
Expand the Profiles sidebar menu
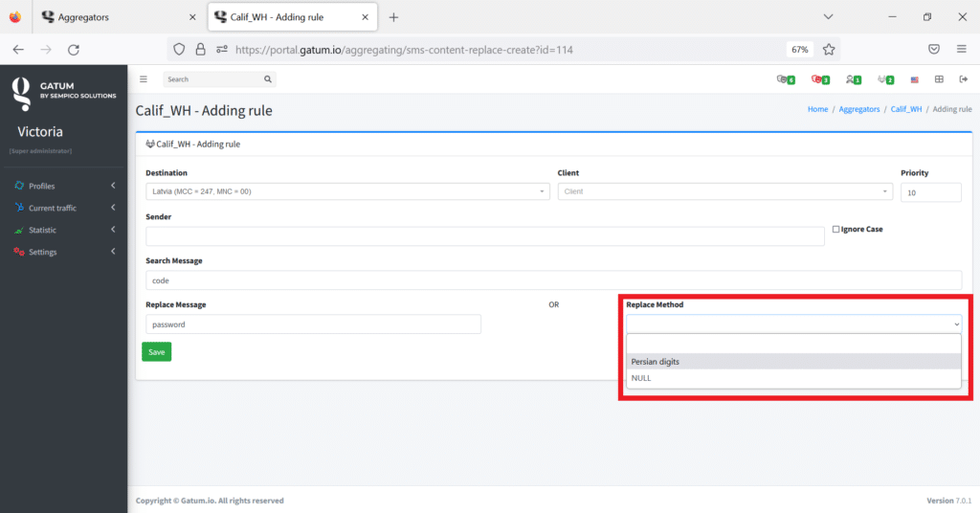[64, 186]
